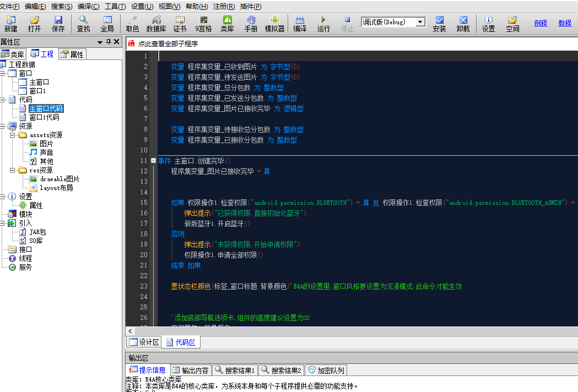The height and width of the screenshot is (392, 578).
Task: Open the 类库 library icon in toolbar
Action: 227,24
